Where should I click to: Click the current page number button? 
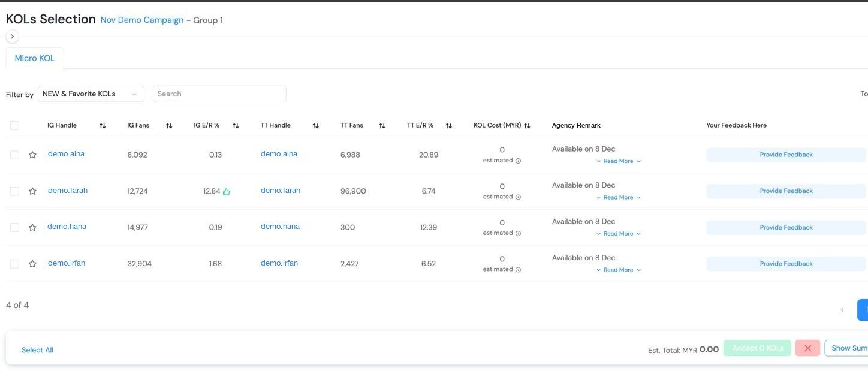pyautogui.click(x=863, y=310)
